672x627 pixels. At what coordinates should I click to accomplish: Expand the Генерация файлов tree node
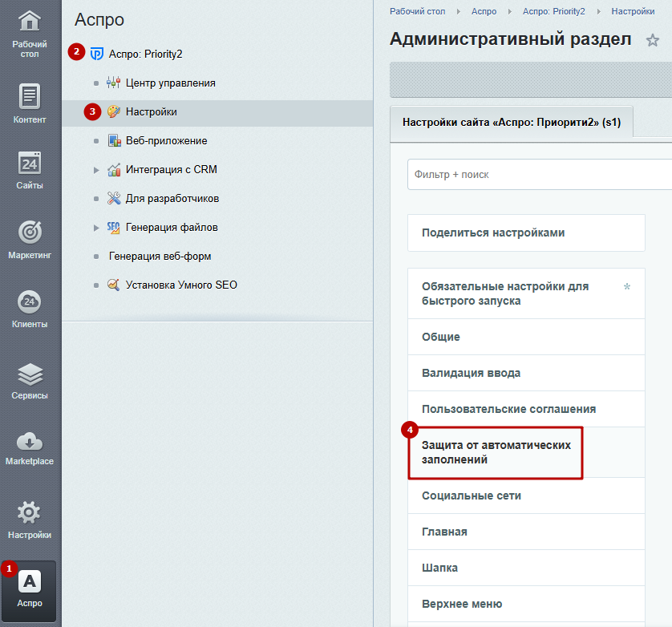[96, 228]
